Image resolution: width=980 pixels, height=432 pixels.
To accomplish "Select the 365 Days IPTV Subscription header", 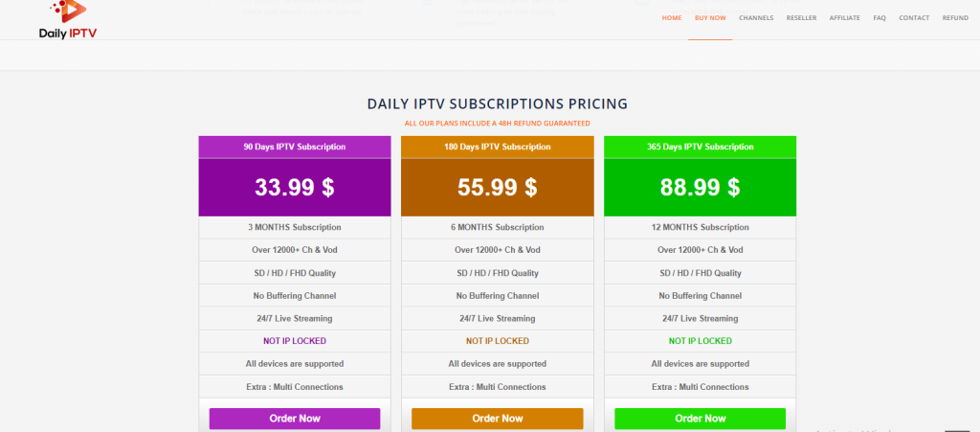I will (x=701, y=148).
